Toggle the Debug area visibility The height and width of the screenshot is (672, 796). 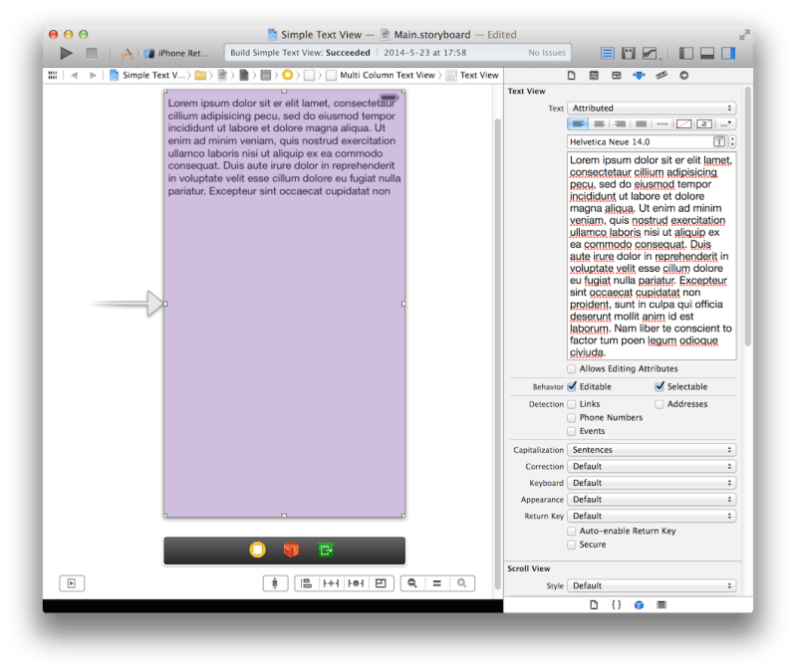pos(707,53)
